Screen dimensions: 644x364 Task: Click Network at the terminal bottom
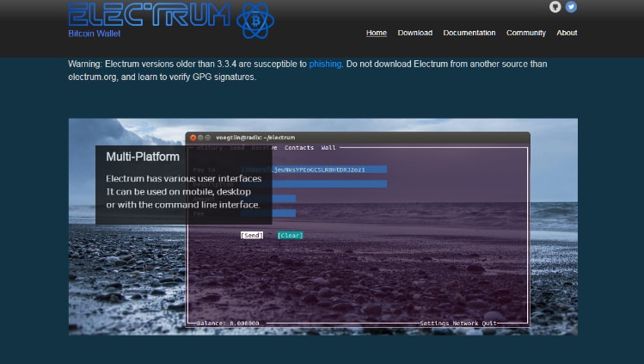coord(465,324)
